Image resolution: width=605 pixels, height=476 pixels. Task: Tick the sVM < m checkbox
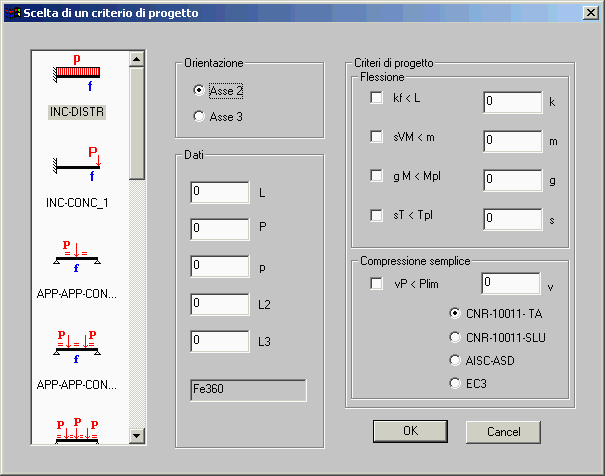coord(377,137)
